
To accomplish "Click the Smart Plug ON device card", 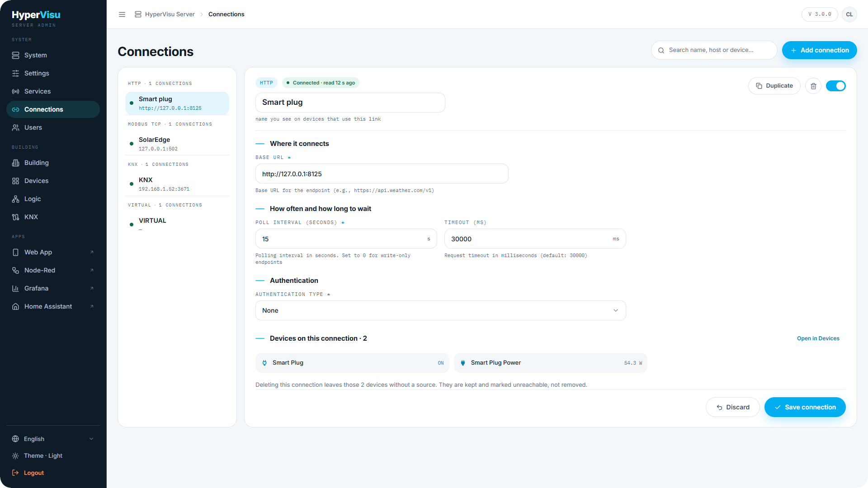I will [x=352, y=363].
